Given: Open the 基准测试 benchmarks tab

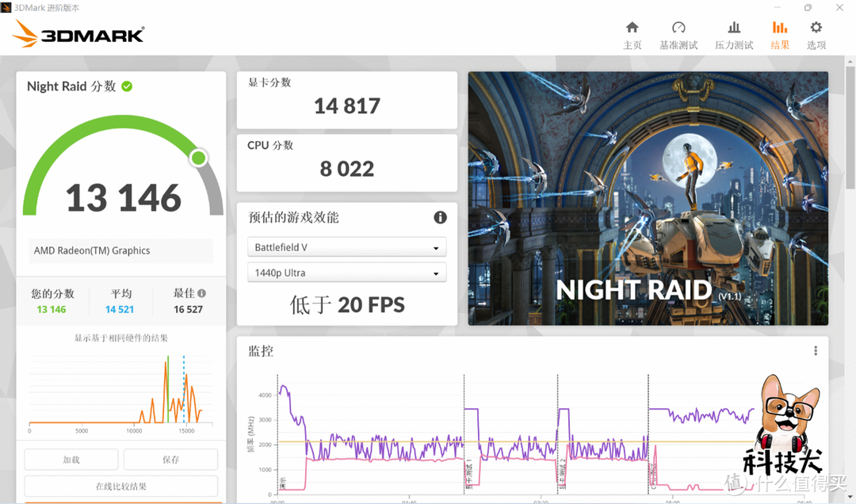Looking at the screenshot, I should pos(678,35).
